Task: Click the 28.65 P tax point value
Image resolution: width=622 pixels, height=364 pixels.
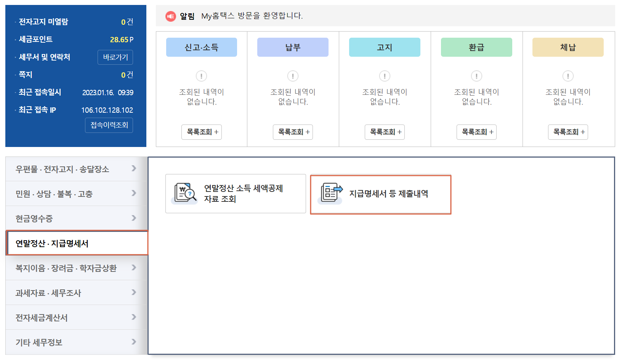Action: click(x=122, y=40)
